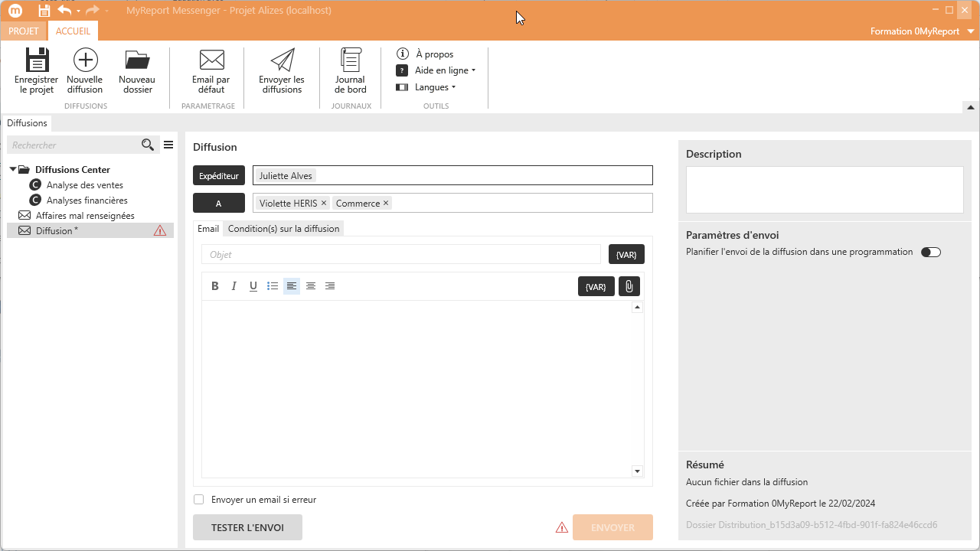Enable Planifier l'envoi de la diffusion switch
The image size is (980, 551).
[930, 252]
